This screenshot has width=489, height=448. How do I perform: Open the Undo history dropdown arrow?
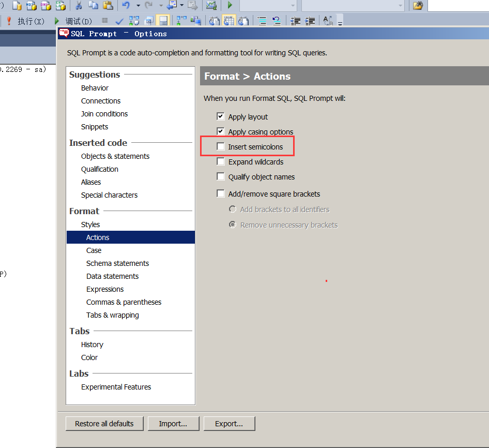coord(138,5)
